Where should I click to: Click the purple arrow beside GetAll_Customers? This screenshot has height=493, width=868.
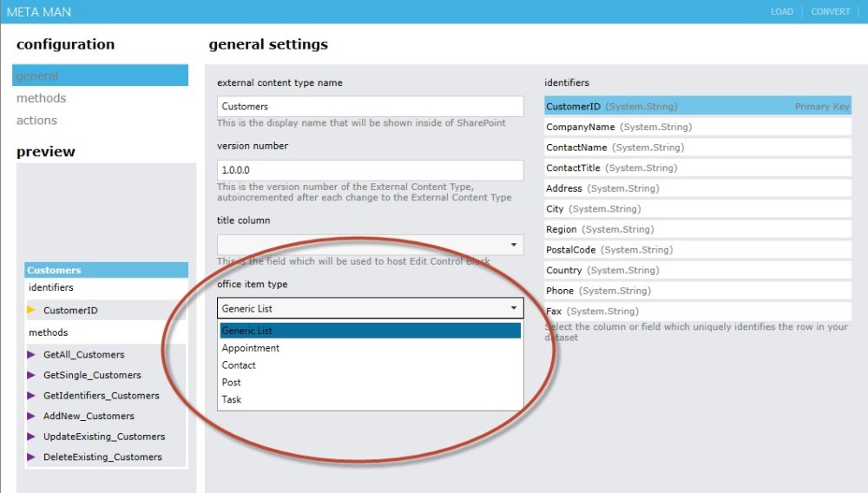click(31, 354)
